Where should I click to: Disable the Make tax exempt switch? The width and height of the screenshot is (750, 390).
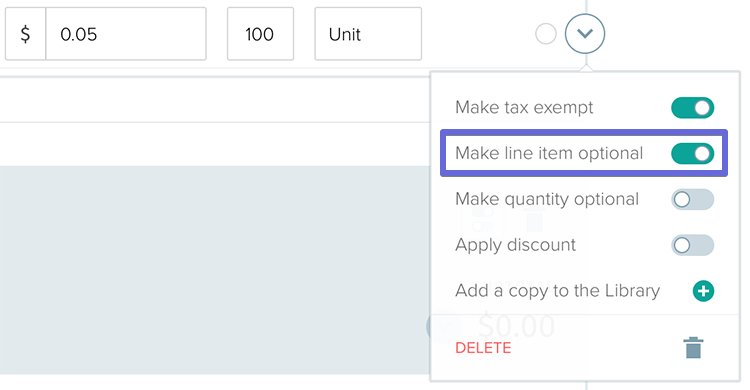692,108
